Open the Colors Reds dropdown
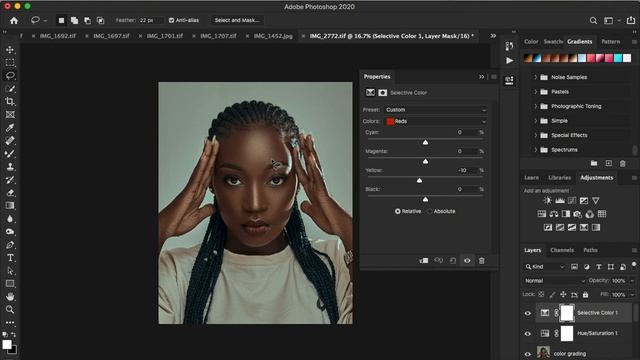The height and width of the screenshot is (360, 640). click(435, 121)
